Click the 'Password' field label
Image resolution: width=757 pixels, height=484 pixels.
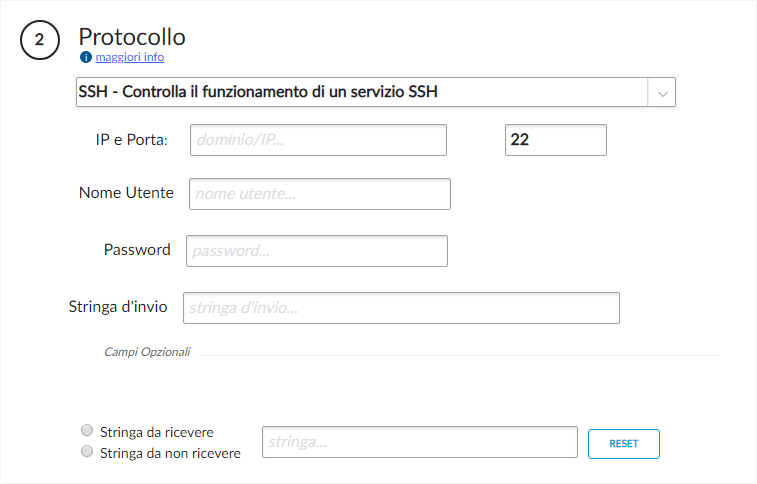pyautogui.click(x=137, y=250)
